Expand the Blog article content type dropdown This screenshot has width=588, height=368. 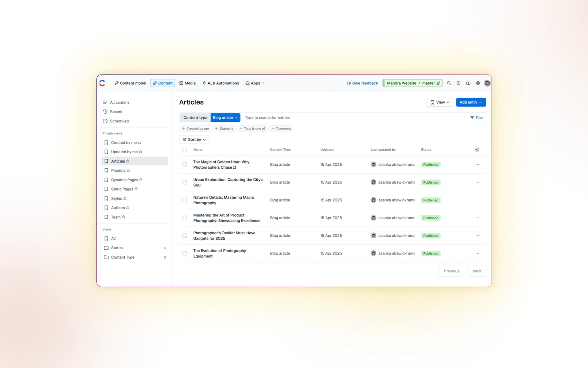click(x=225, y=117)
